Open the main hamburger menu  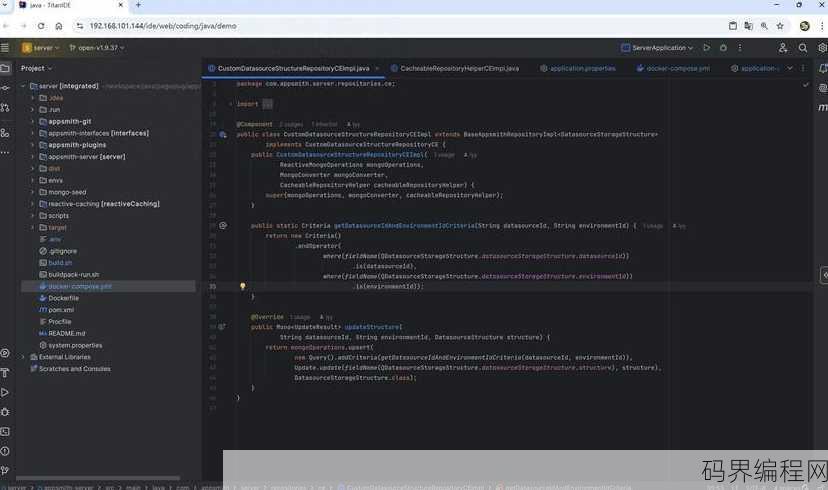tap(5, 48)
